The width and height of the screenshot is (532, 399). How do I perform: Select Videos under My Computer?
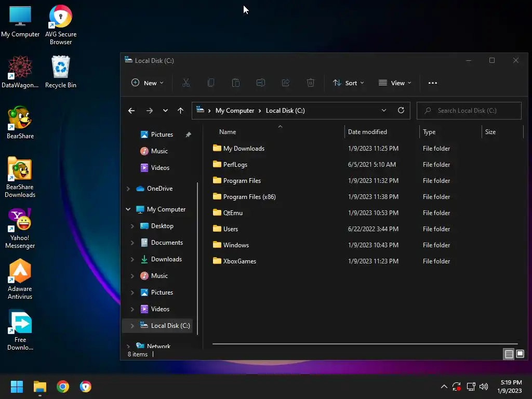[x=159, y=309]
